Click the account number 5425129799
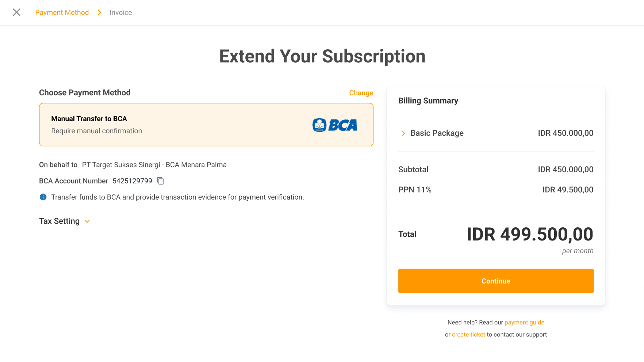 pos(132,181)
